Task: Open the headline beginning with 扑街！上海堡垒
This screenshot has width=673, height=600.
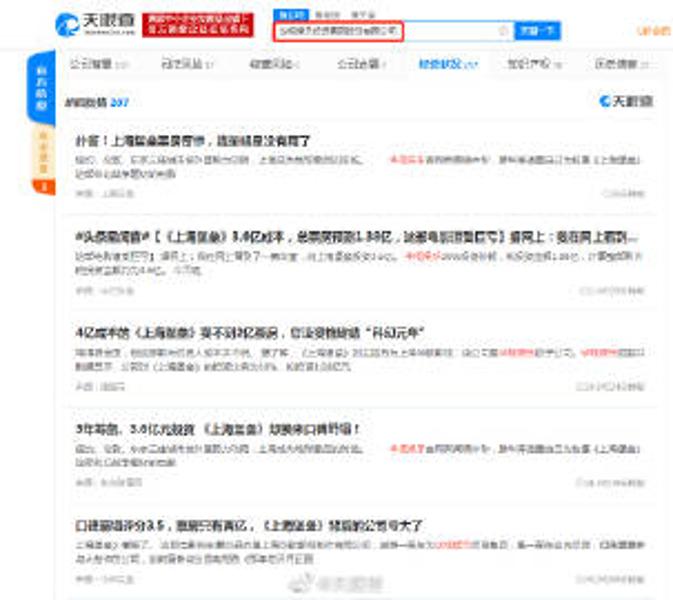Action: (x=208, y=141)
